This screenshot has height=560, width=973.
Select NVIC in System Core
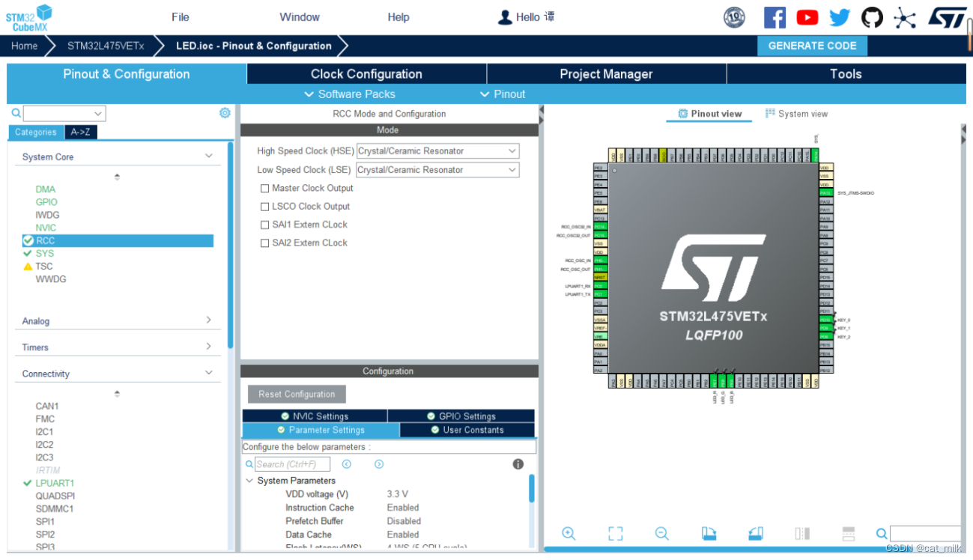click(x=46, y=228)
